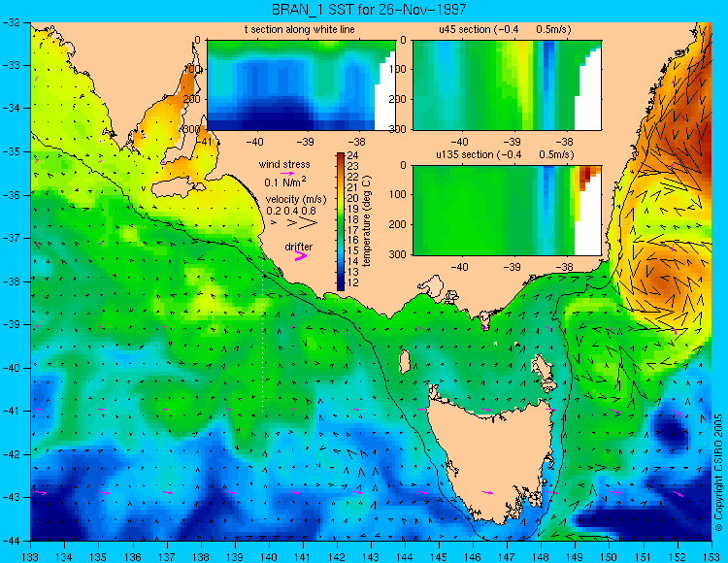Image resolution: width=728 pixels, height=563 pixels.
Task: Open the u135 section inset plot
Action: coord(507,211)
